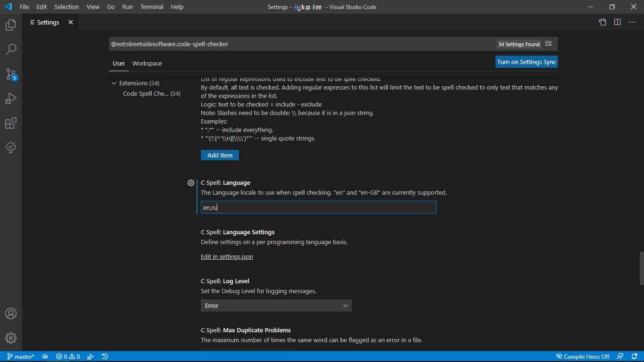Open the Manage gear in activity bar
This screenshot has height=362, width=644.
[x=11, y=338]
